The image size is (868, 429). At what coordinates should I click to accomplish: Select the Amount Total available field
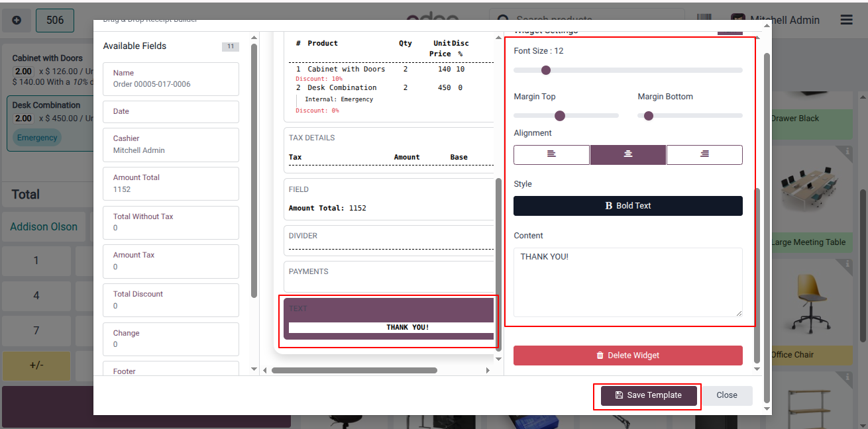[x=171, y=183]
